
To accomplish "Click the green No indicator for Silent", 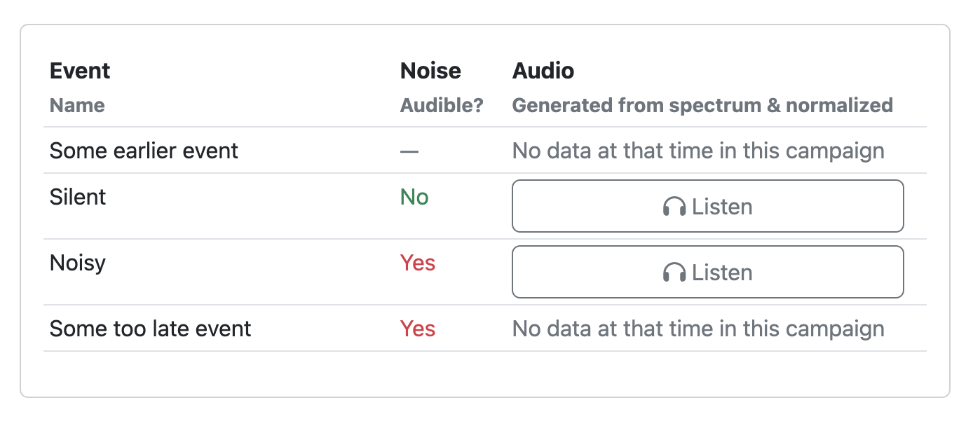I will pos(414,197).
